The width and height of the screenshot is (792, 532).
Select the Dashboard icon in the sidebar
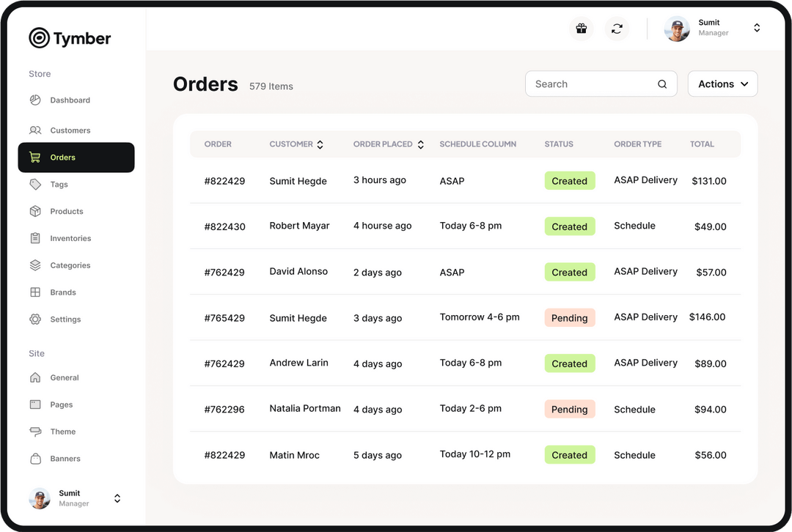pyautogui.click(x=35, y=100)
